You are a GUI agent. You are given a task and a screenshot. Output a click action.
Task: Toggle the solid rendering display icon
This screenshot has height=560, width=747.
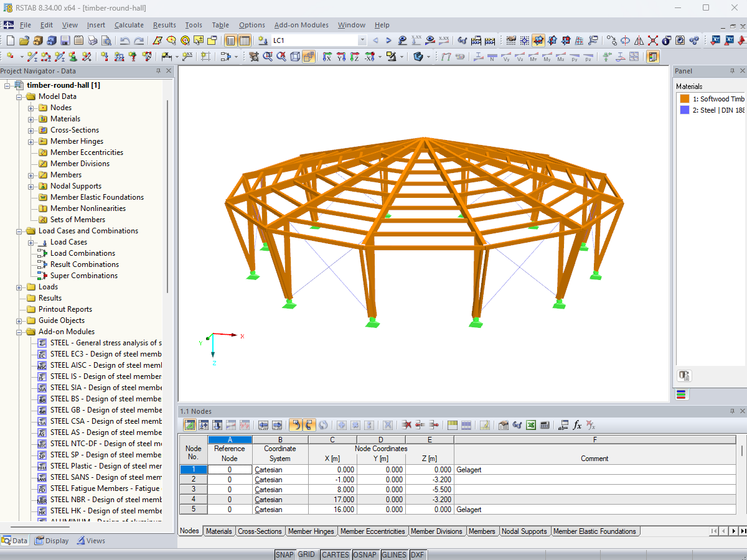(309, 57)
